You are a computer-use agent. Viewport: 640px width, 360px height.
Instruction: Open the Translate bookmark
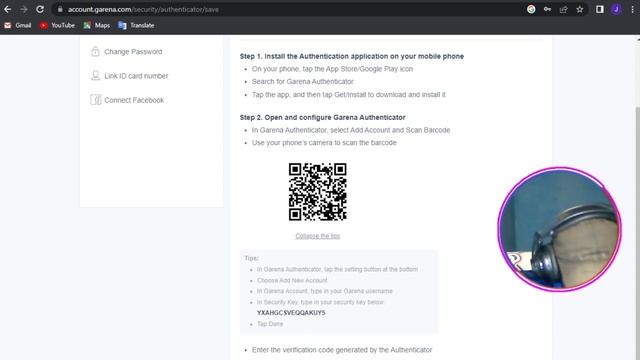(136, 25)
